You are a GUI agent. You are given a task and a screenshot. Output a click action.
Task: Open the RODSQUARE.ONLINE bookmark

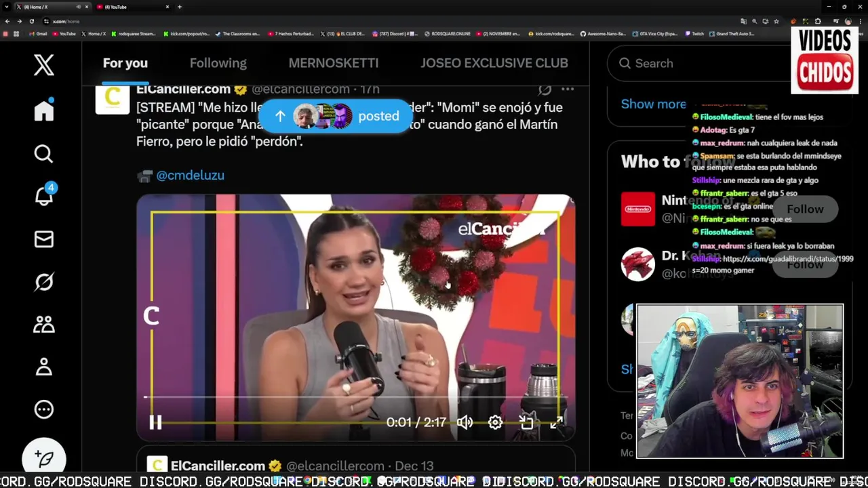(x=448, y=33)
